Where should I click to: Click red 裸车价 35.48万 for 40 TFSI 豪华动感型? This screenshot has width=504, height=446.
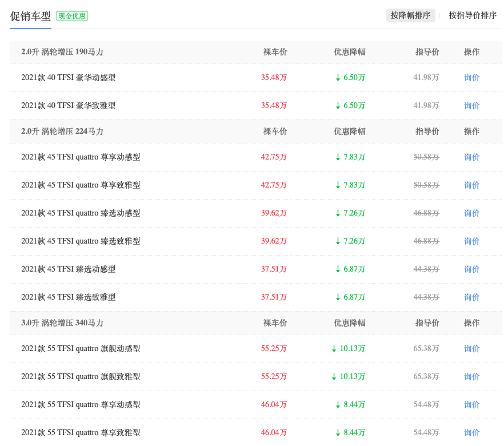click(x=274, y=78)
